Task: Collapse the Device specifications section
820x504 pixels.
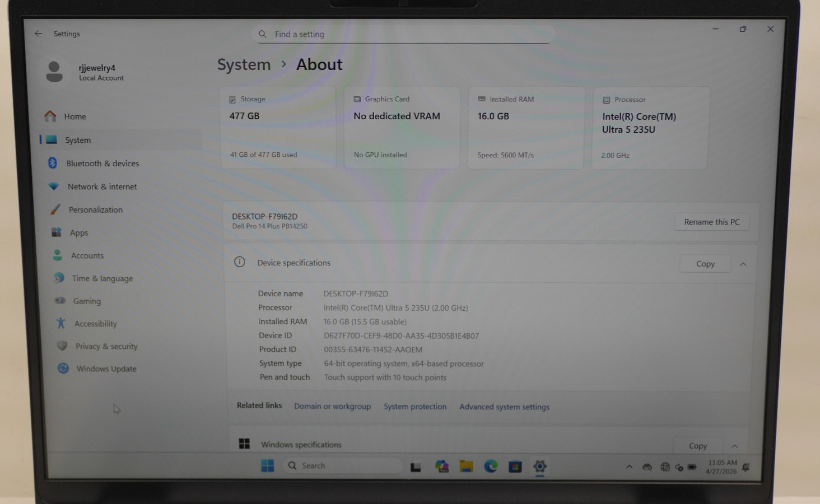Action: point(743,264)
